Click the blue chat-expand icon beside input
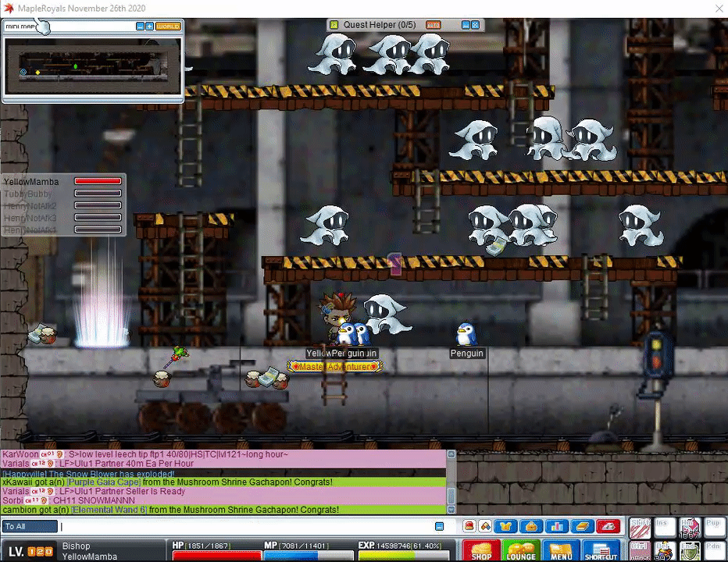Screen dimensions: 728x562 [x=439, y=526]
